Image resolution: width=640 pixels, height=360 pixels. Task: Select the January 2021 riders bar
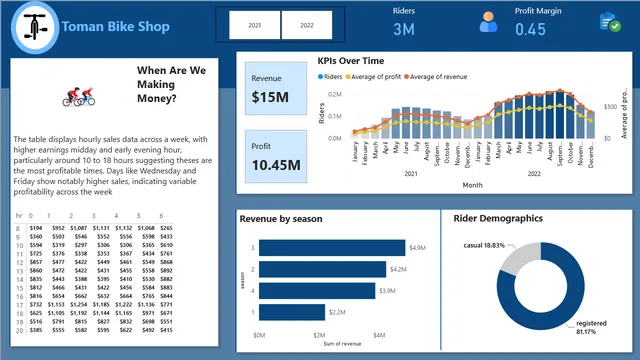354,135
